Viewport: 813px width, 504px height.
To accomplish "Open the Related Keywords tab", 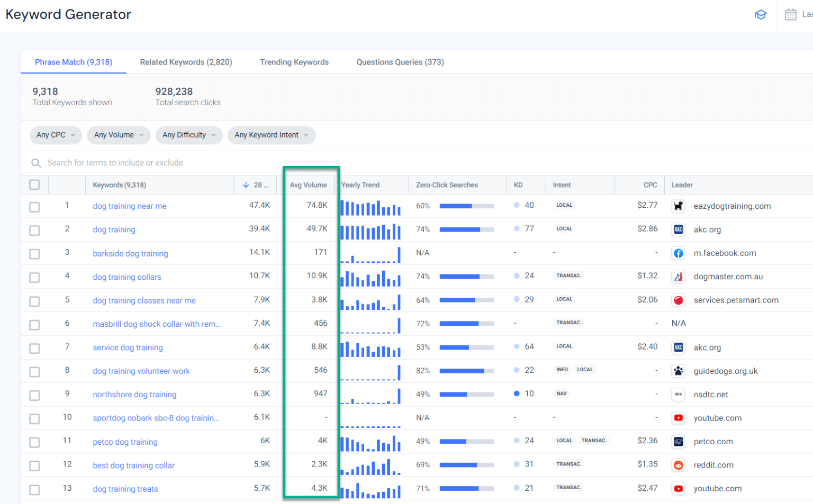I will 186,62.
